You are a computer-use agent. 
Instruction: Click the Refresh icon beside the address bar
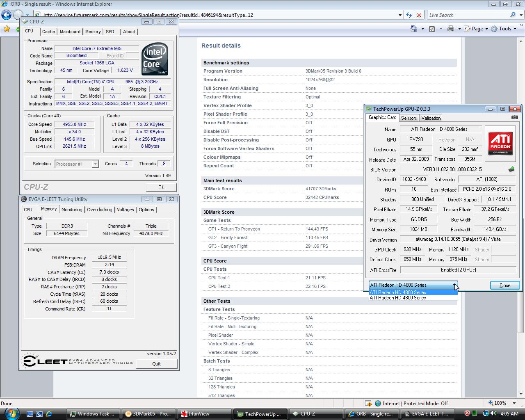click(x=409, y=15)
